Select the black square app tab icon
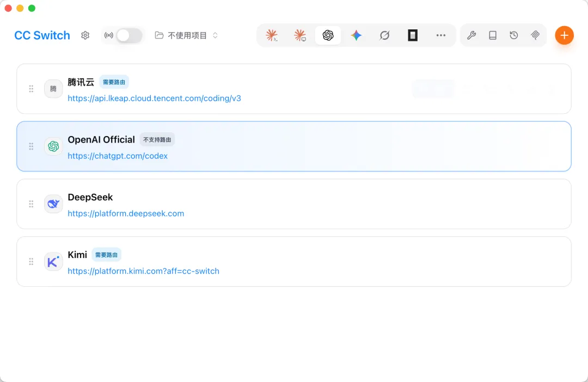 click(x=413, y=35)
